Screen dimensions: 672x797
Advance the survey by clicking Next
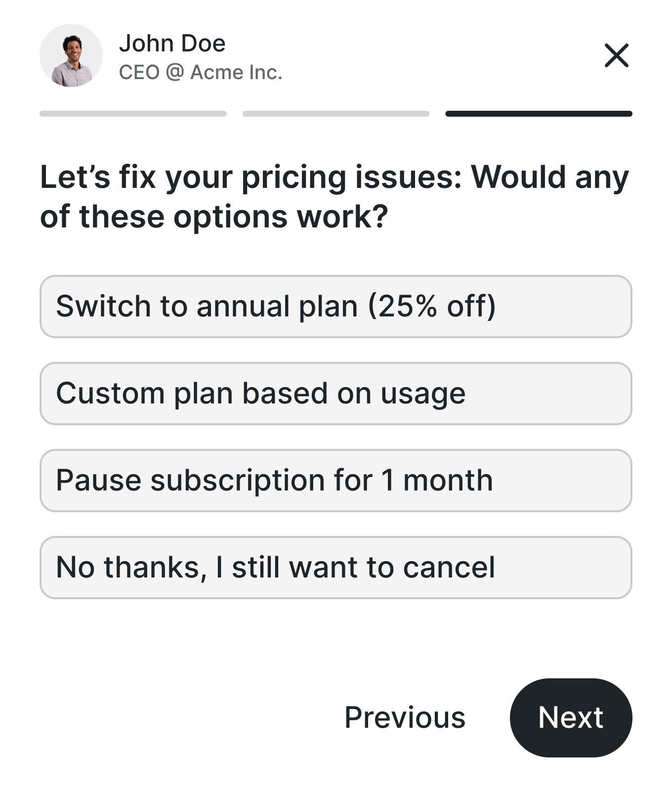[x=571, y=717]
